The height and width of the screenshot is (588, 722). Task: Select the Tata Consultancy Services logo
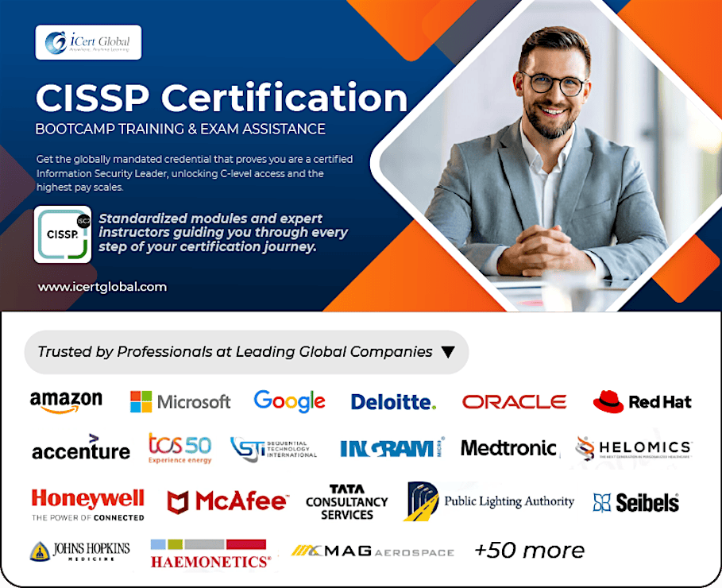[x=346, y=500]
